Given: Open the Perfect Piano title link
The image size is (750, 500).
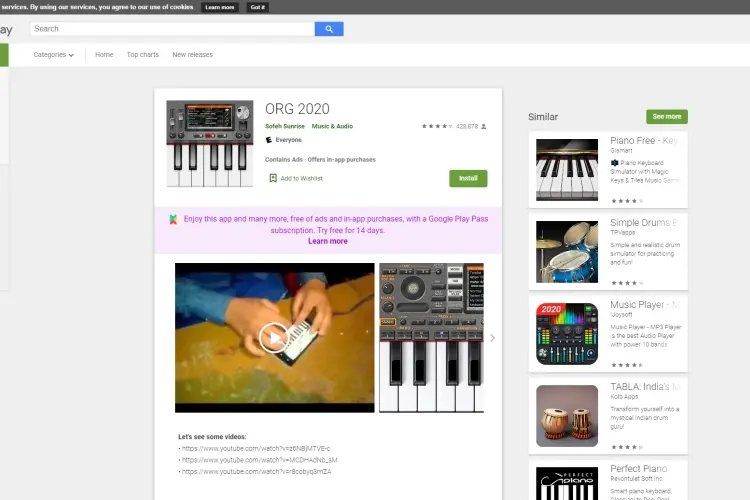Looking at the screenshot, I should tap(639, 468).
